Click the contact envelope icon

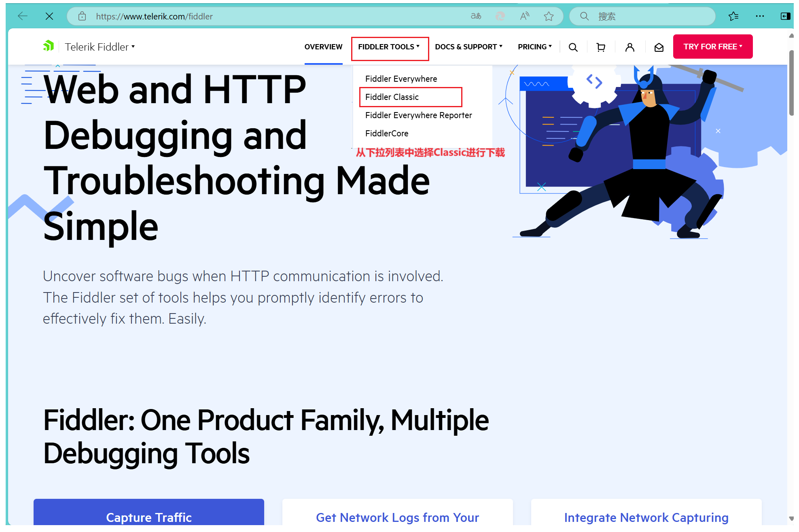point(659,47)
